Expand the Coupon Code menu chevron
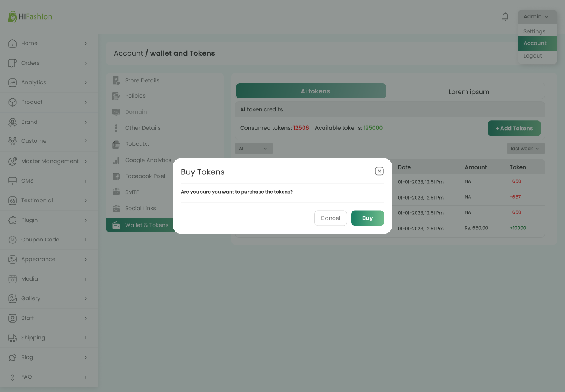This screenshot has height=392, width=565. click(86, 240)
